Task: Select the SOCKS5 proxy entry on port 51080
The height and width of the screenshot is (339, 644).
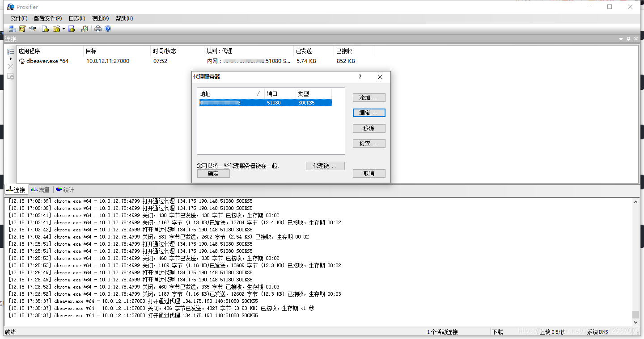Action: (265, 103)
